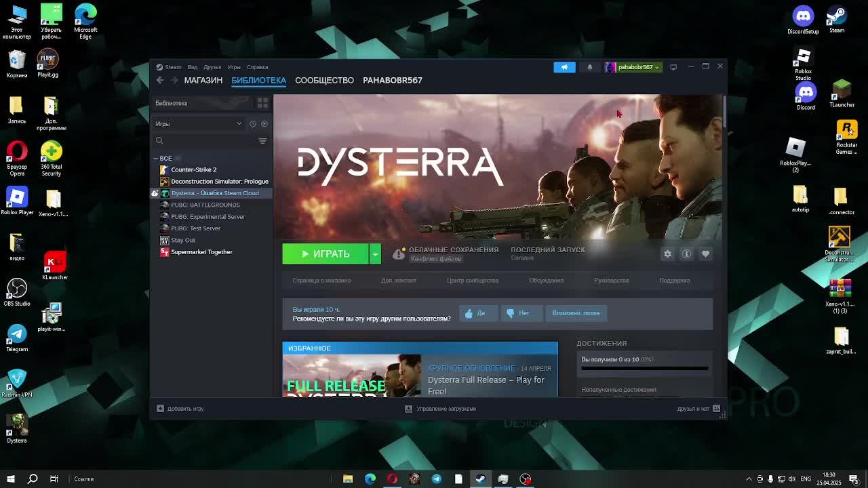The image size is (868, 488).
Task: Click achievements progress bar
Action: click(644, 368)
